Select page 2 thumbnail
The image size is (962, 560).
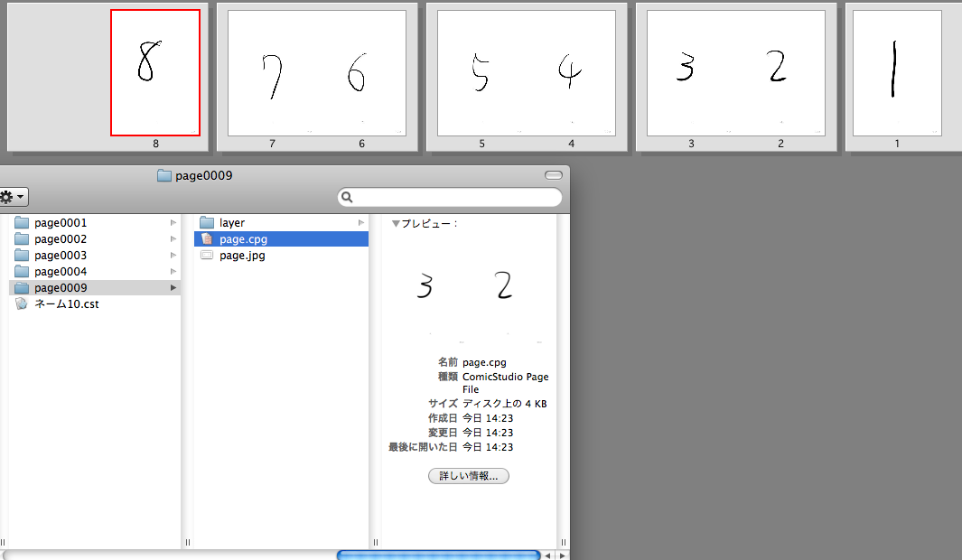click(780, 73)
